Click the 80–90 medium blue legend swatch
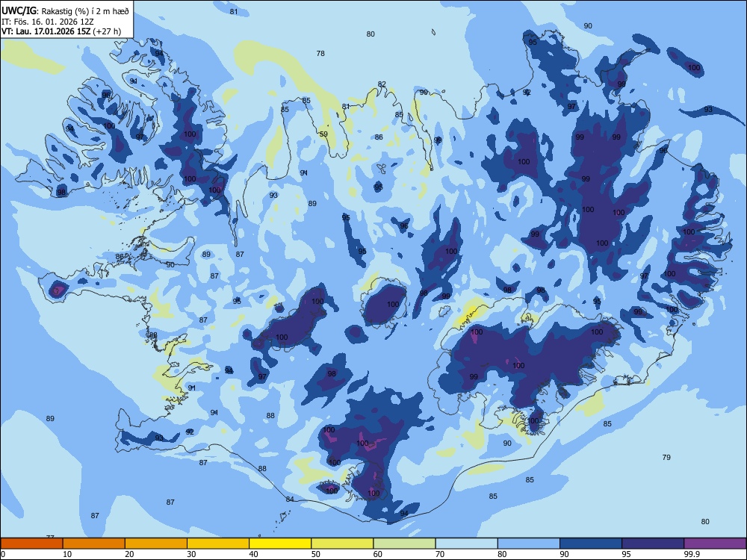 click(529, 544)
